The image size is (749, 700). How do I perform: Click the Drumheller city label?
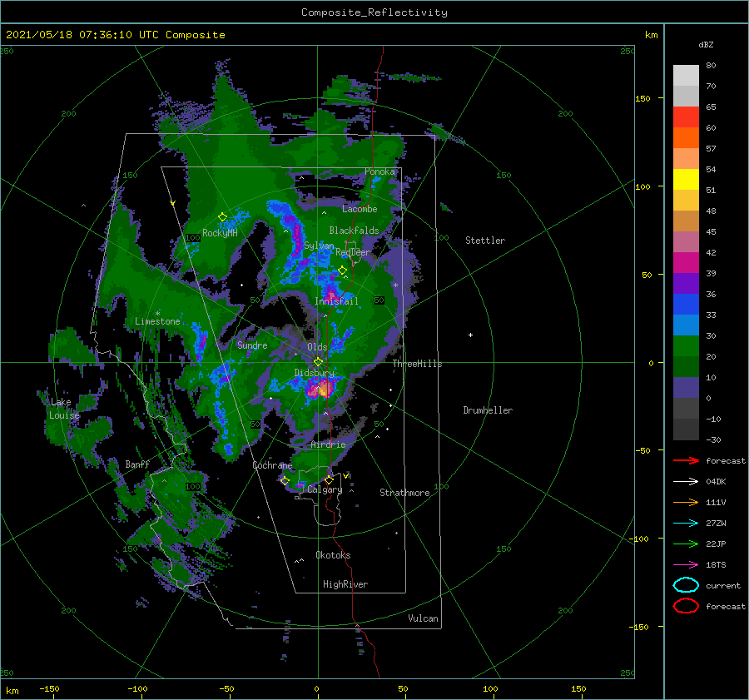point(488,410)
